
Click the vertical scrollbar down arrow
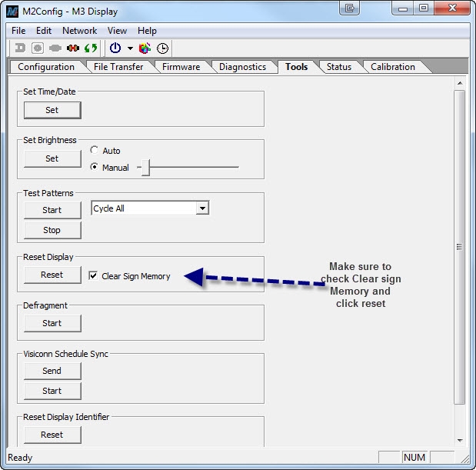tap(460, 440)
